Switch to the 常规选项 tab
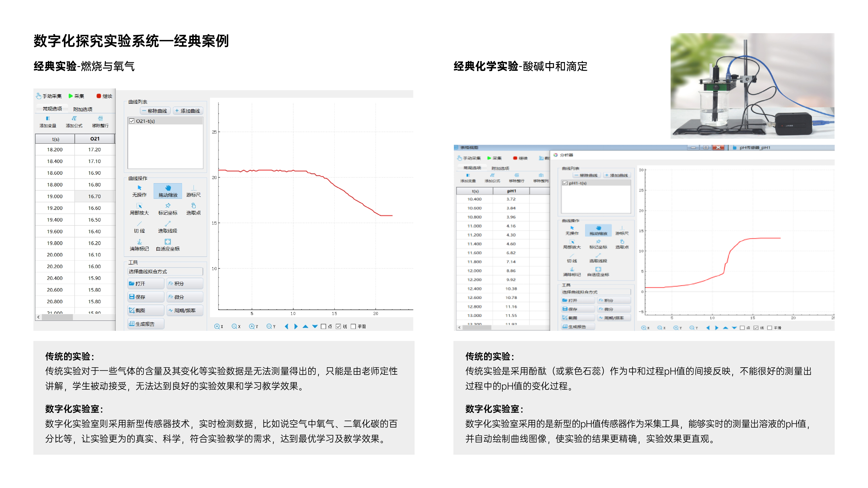 point(52,109)
